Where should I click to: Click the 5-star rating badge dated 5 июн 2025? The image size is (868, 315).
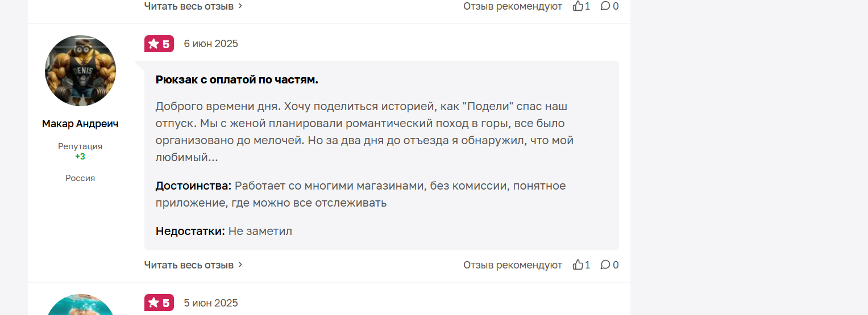coord(159,303)
